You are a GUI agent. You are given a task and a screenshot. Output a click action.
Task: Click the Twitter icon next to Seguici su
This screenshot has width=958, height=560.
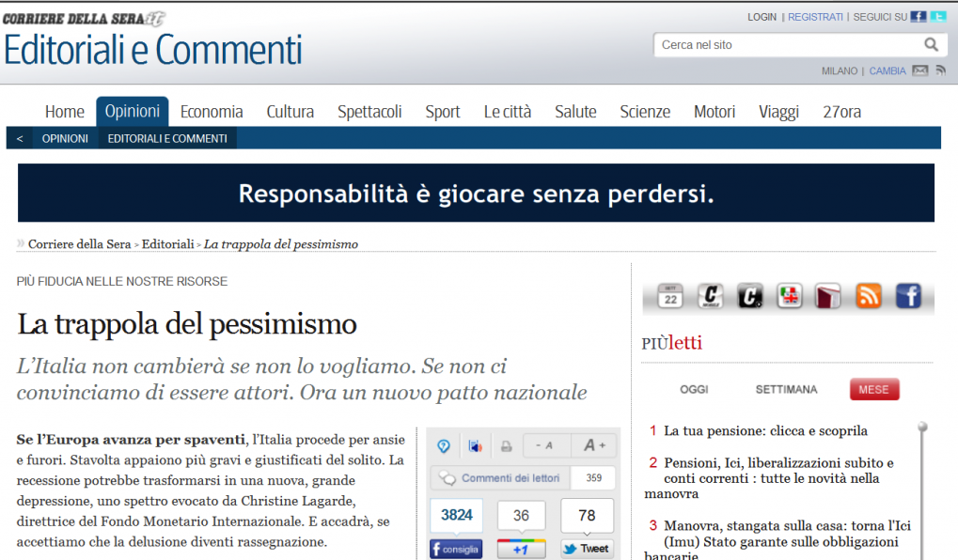coord(938,17)
